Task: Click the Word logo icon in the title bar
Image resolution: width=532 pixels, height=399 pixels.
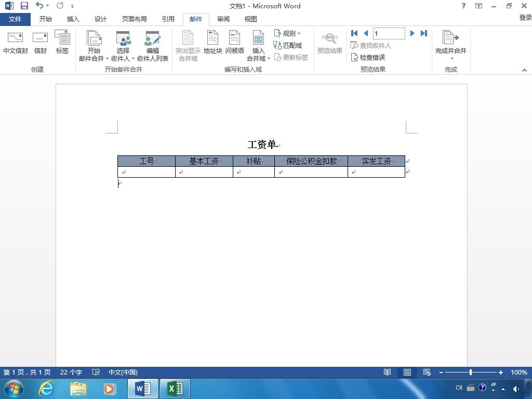Action: [9, 5]
